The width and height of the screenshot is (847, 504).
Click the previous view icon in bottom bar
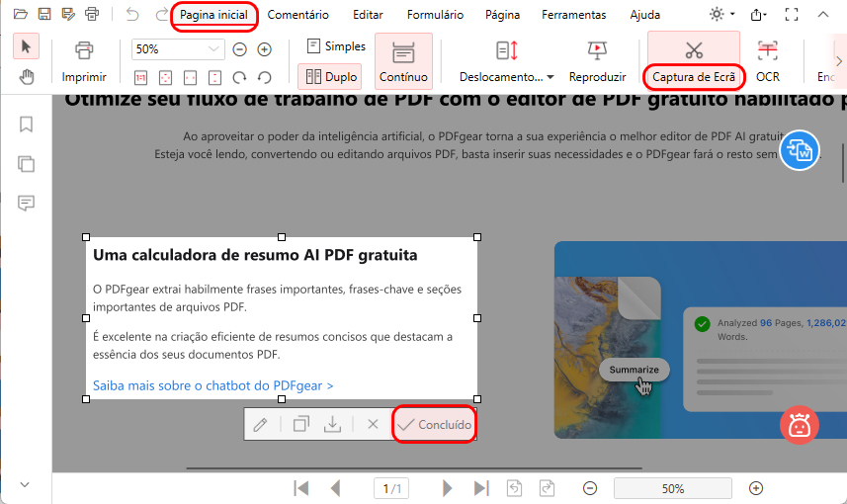pyautogui.click(x=514, y=488)
